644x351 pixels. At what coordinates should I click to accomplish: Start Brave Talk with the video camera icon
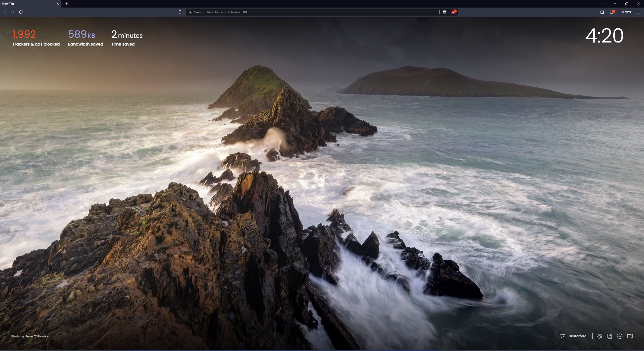click(630, 336)
